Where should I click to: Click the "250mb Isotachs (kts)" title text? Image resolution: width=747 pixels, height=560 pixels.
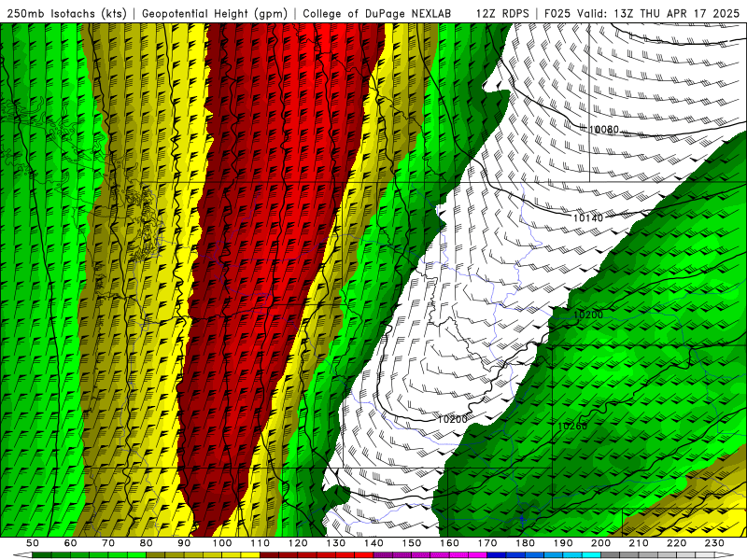[x=65, y=13]
